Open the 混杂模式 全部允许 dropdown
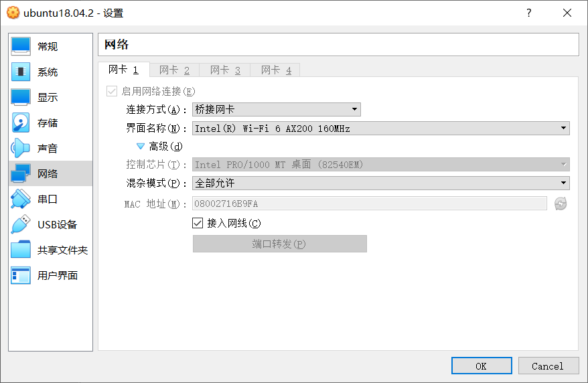The width and height of the screenshot is (588, 383). point(381,183)
